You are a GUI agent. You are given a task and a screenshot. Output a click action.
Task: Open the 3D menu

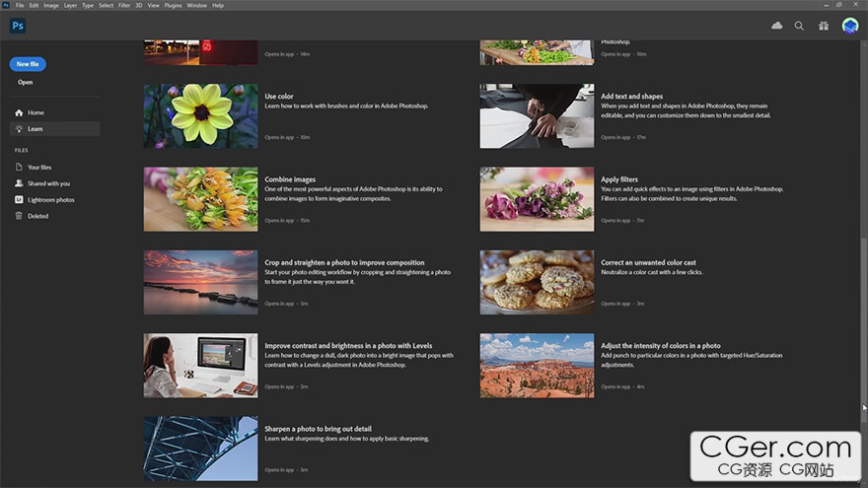coord(139,5)
